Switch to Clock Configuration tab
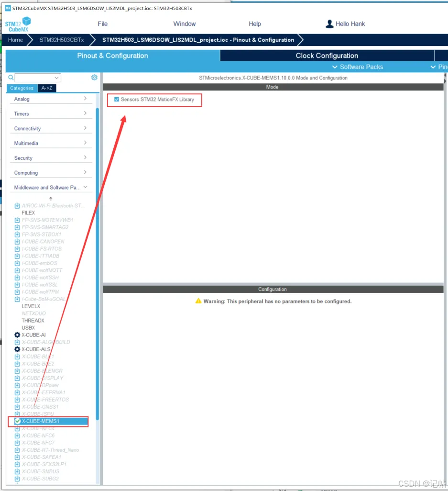Image resolution: width=448 pixels, height=491 pixels. click(327, 56)
